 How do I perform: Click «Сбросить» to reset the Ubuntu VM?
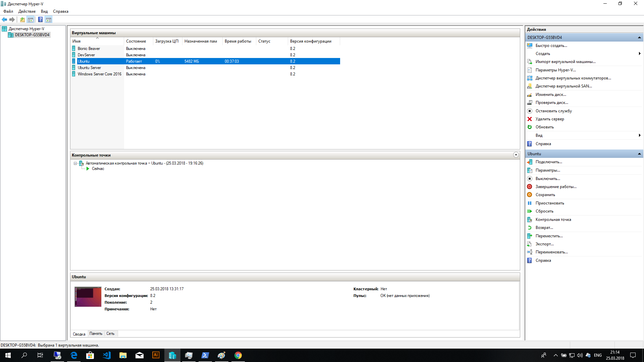(x=544, y=211)
